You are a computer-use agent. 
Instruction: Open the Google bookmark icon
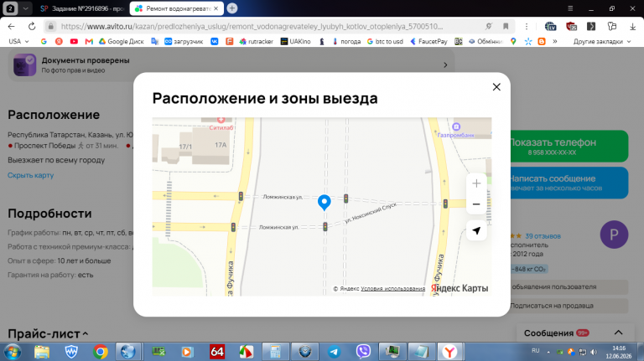pyautogui.click(x=44, y=41)
